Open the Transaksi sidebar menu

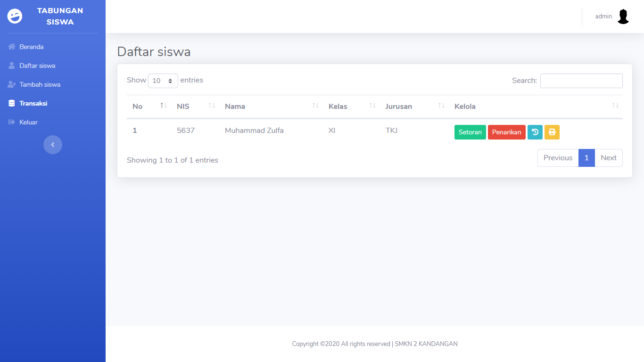coord(33,103)
